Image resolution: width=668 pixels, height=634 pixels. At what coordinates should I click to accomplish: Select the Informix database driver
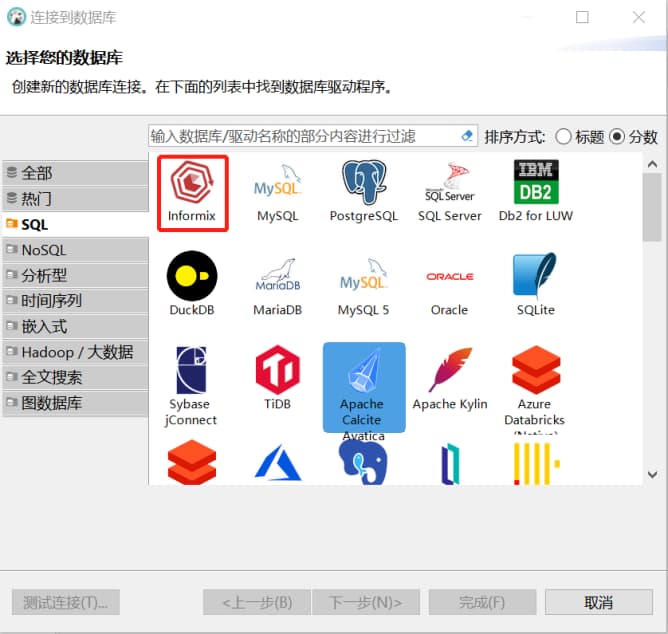click(192, 193)
